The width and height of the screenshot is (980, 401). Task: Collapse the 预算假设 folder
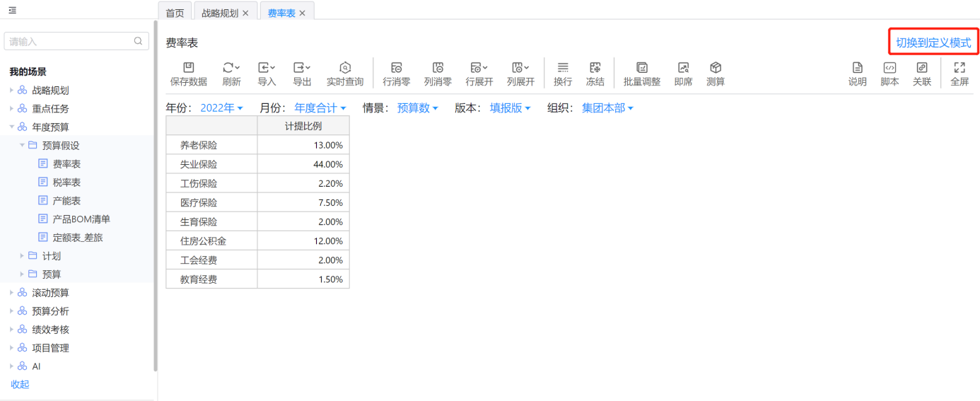(x=22, y=146)
